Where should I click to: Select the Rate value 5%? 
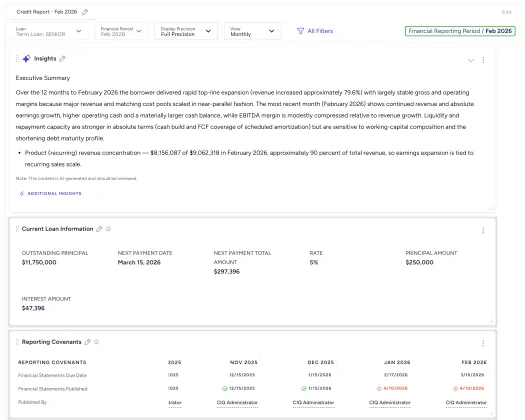click(x=314, y=263)
